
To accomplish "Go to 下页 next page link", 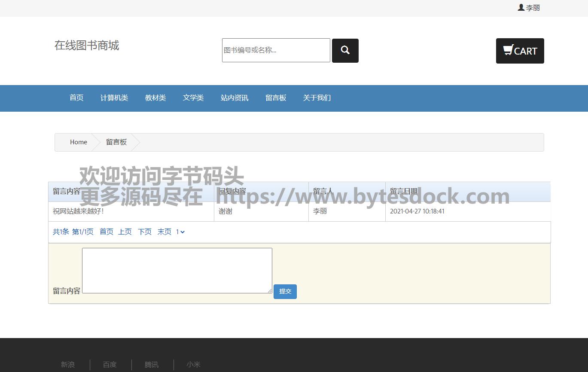I will [x=145, y=232].
